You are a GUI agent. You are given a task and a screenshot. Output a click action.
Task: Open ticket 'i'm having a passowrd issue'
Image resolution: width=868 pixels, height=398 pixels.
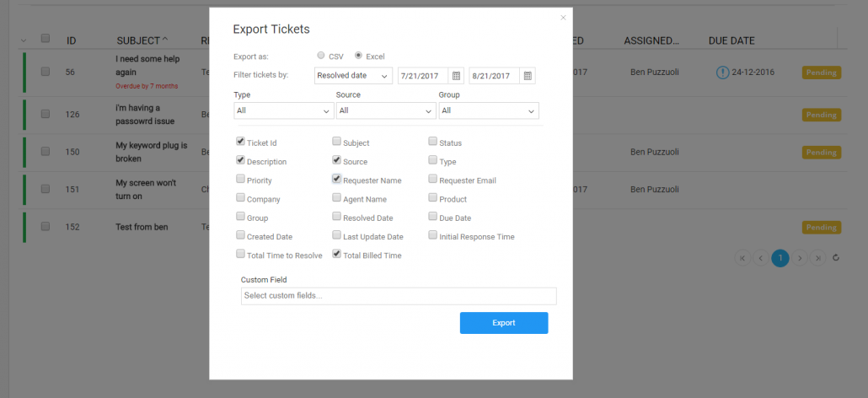point(145,115)
